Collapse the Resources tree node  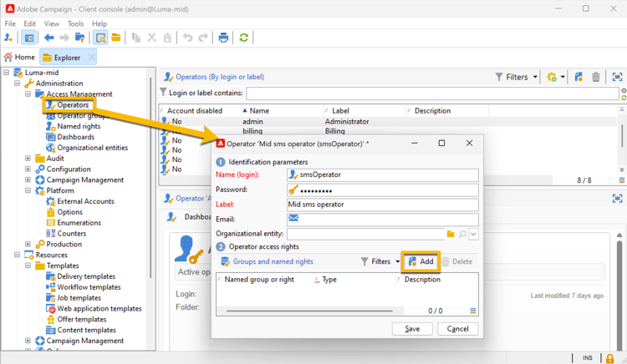(x=18, y=255)
